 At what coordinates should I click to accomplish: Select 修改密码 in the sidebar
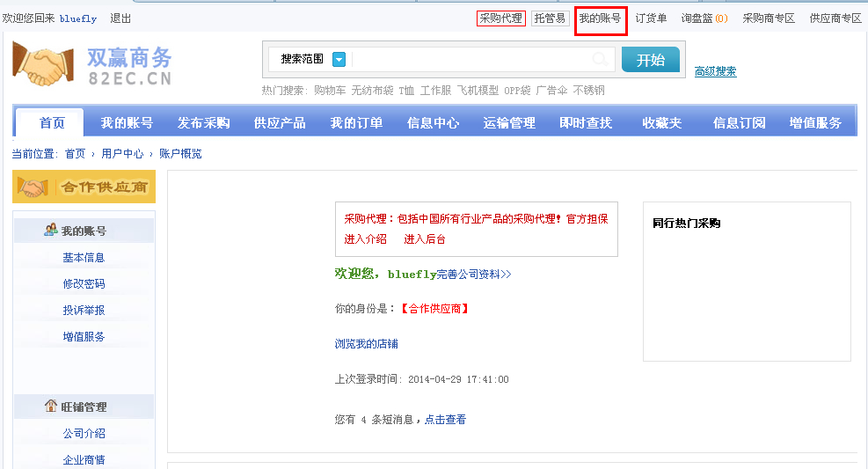pos(84,283)
